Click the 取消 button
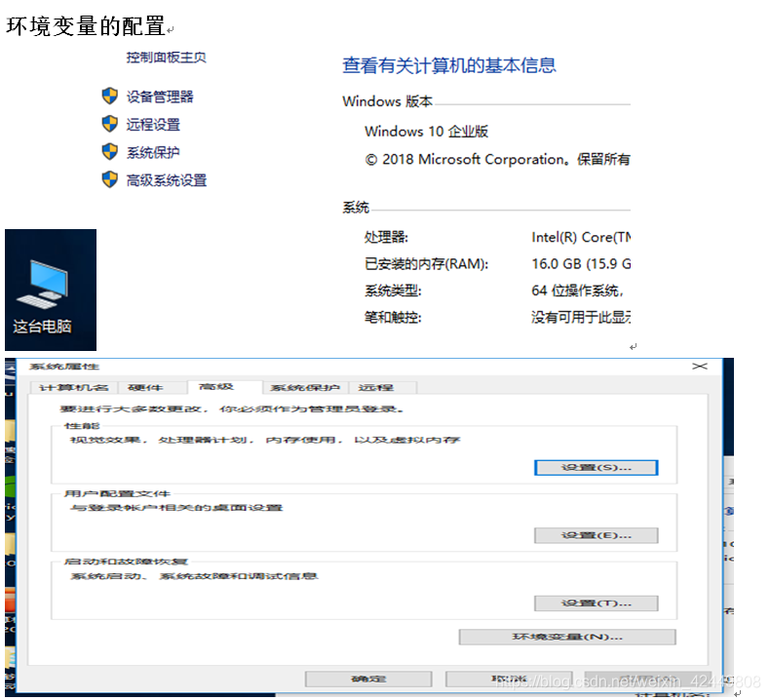This screenshot has width=770, height=700. pyautogui.click(x=509, y=680)
